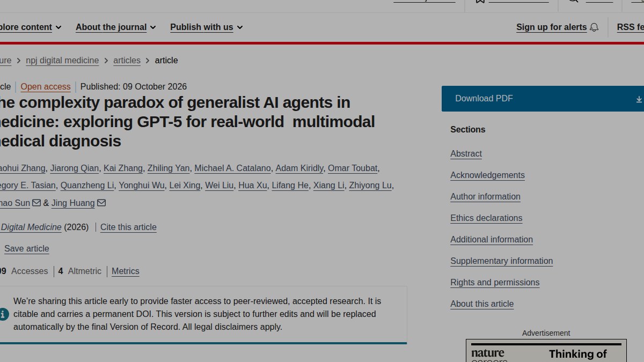The image size is (644, 362).
Task: Click the italic Digital Medicine journal link
Action: pyautogui.click(x=31, y=227)
